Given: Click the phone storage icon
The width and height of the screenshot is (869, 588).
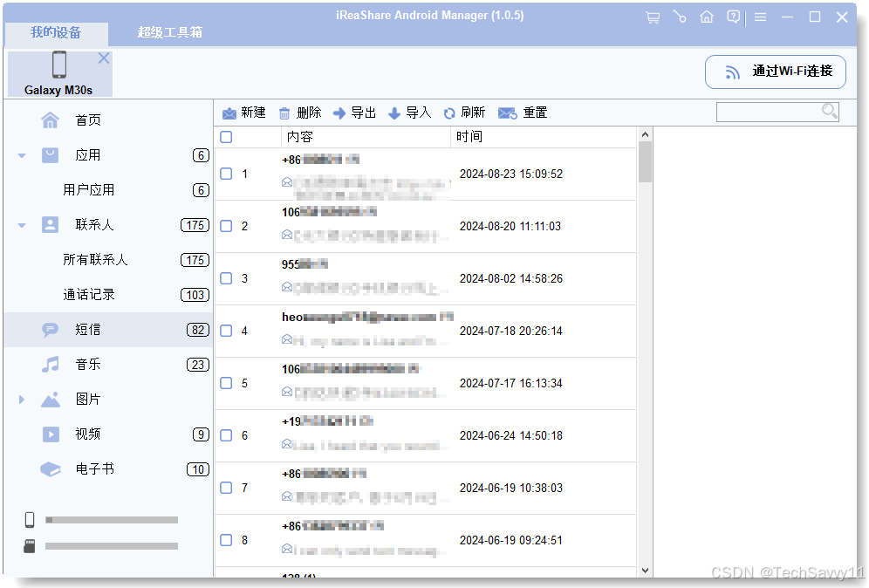Looking at the screenshot, I should coord(30,520).
